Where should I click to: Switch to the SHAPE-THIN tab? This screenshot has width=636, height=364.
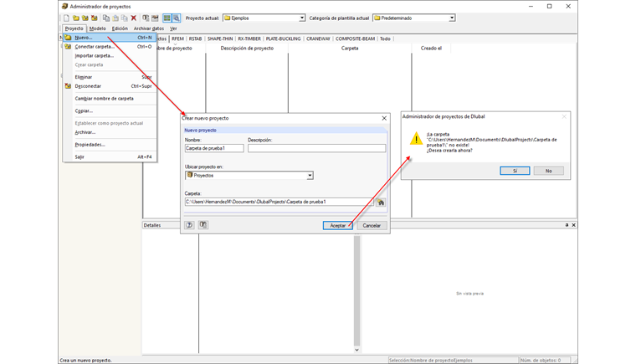pos(220,38)
